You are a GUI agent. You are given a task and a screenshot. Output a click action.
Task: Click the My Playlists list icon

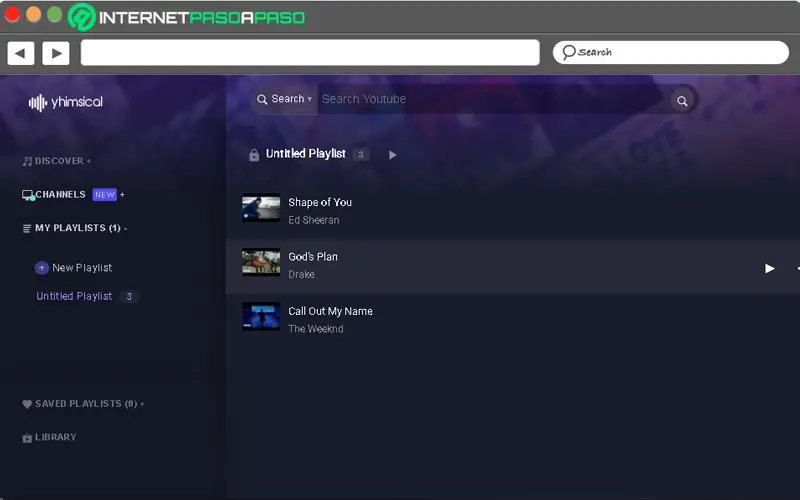click(27, 229)
